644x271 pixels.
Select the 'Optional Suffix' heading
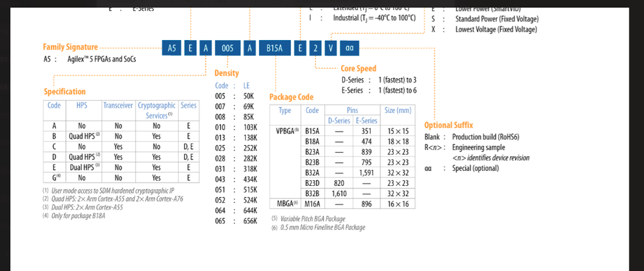tap(449, 125)
